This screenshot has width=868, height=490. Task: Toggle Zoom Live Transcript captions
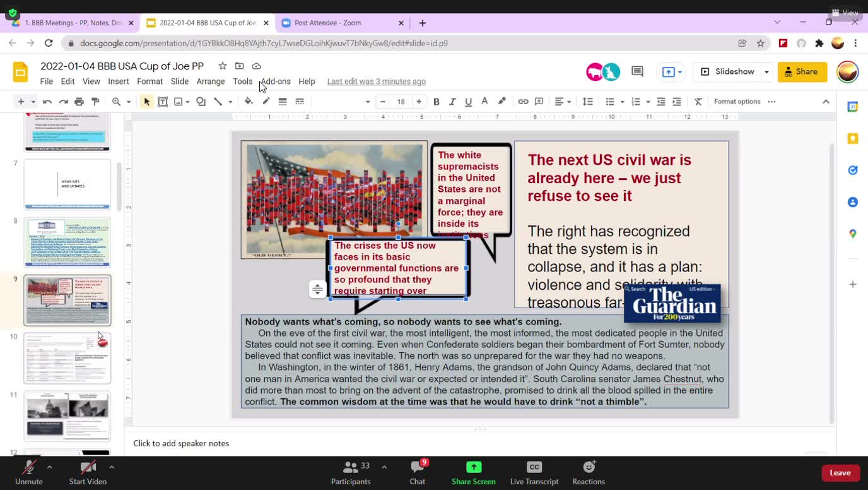coord(534,472)
